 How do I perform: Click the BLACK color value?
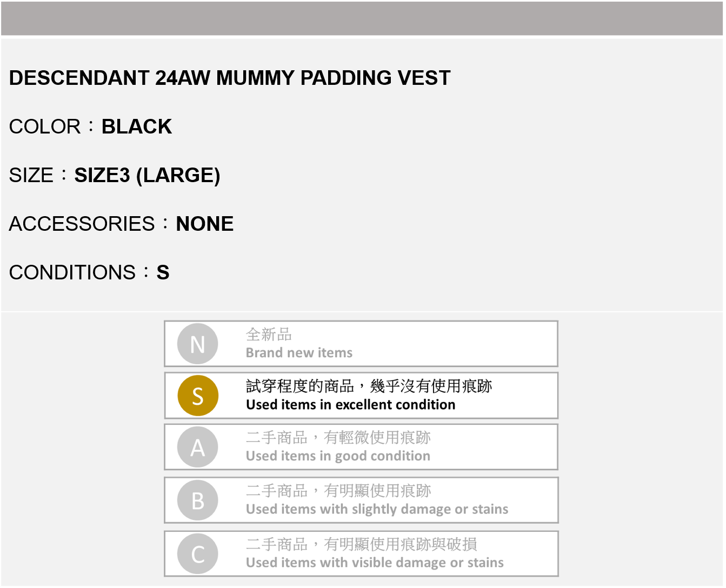[137, 126]
